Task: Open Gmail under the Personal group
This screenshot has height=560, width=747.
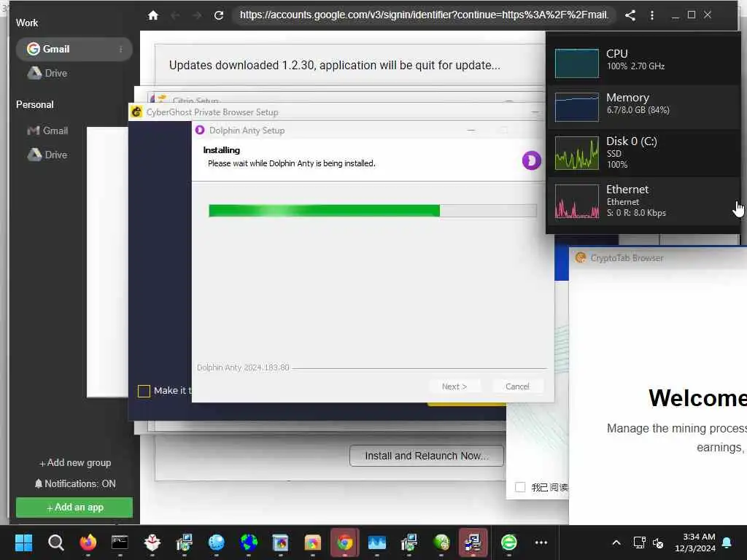Action: point(47,131)
